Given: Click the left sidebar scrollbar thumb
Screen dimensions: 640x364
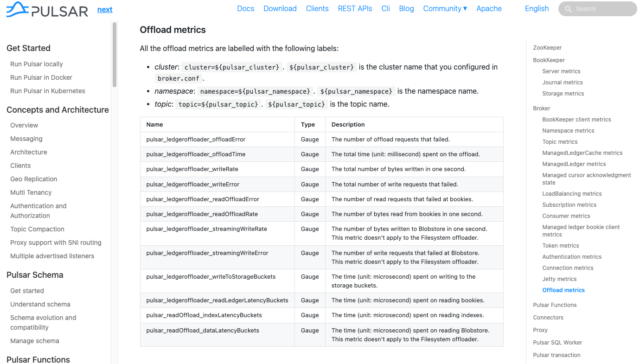Looking at the screenshot, I should coord(115,55).
